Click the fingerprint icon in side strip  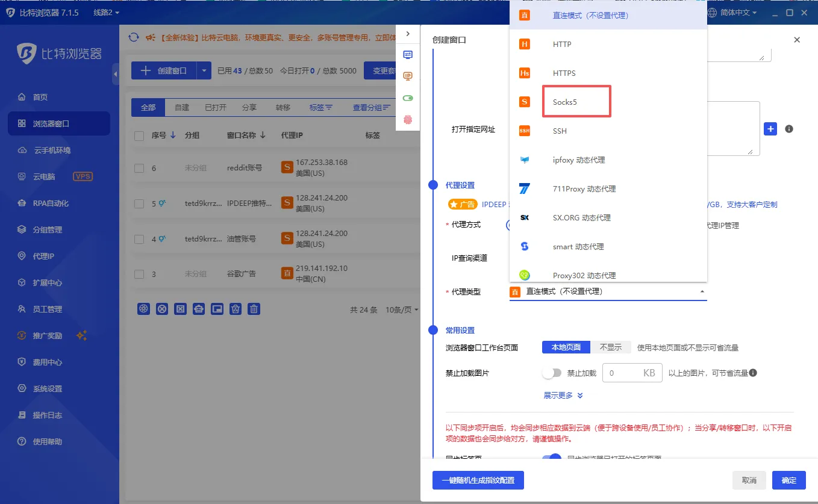pyautogui.click(x=408, y=120)
